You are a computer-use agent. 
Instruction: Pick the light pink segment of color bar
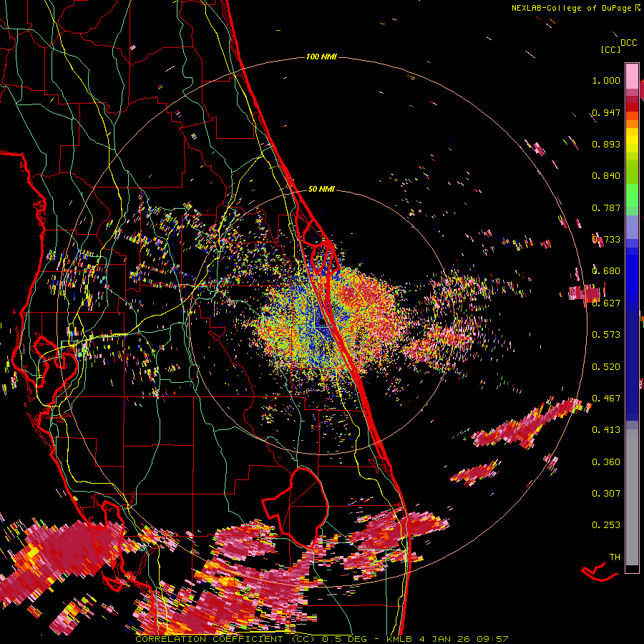(632, 76)
